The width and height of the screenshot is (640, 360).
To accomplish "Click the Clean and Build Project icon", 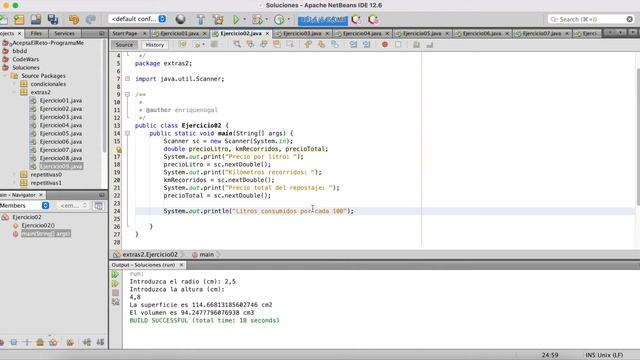I will (x=218, y=19).
